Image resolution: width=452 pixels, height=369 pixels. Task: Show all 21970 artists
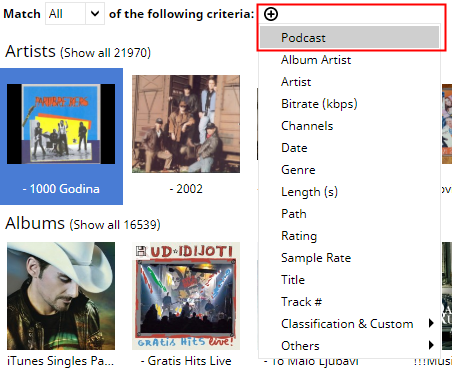(106, 53)
